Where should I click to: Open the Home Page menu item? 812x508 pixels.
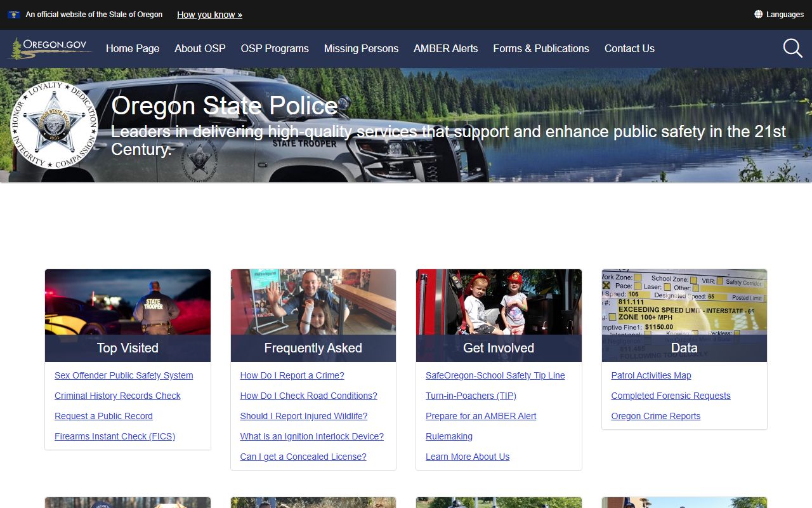tap(133, 48)
